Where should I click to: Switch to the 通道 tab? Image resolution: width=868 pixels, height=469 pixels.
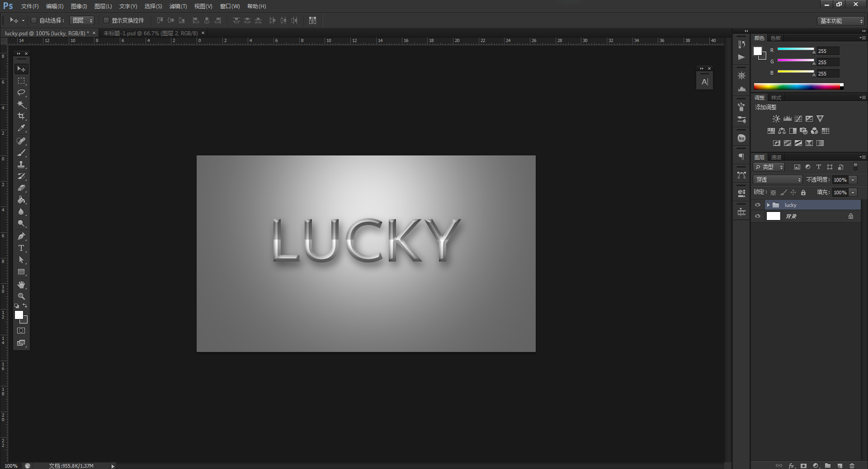776,157
